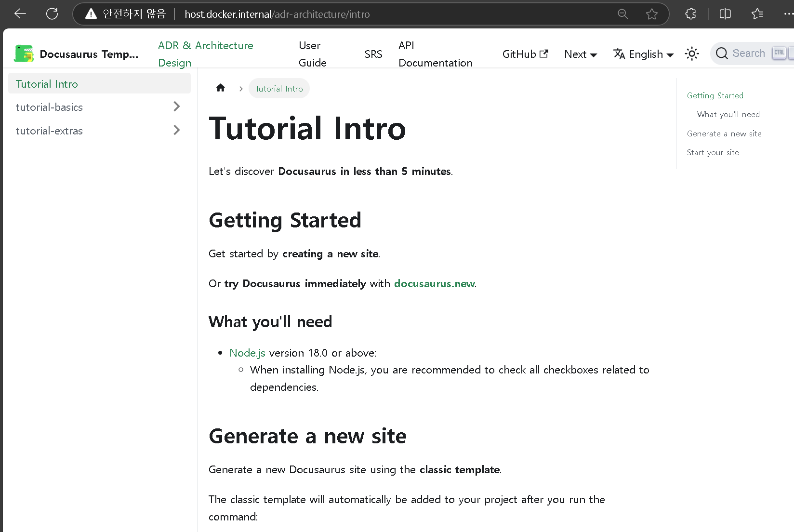
Task: Jump to Start your site in contents
Action: pos(713,152)
